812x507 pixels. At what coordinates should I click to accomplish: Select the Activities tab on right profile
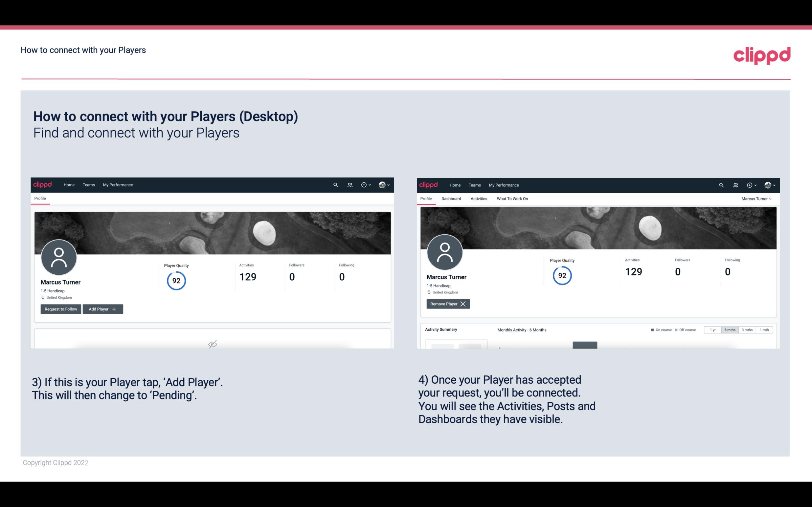click(x=479, y=199)
